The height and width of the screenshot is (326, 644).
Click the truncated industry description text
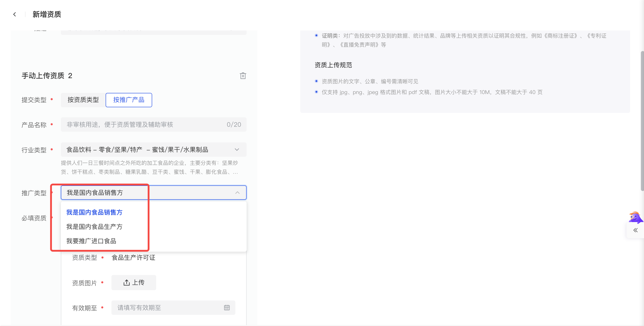click(149, 167)
